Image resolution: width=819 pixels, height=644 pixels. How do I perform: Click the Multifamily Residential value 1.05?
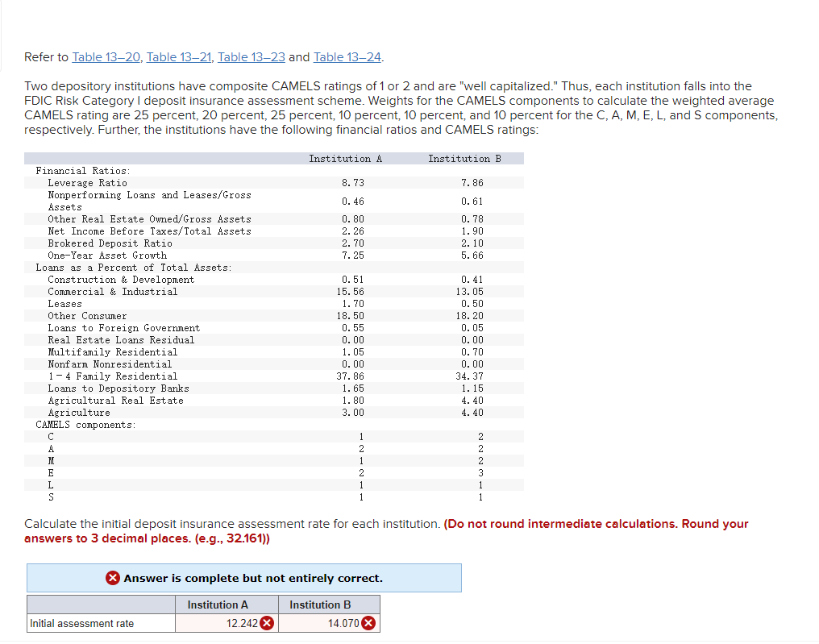pos(353,352)
